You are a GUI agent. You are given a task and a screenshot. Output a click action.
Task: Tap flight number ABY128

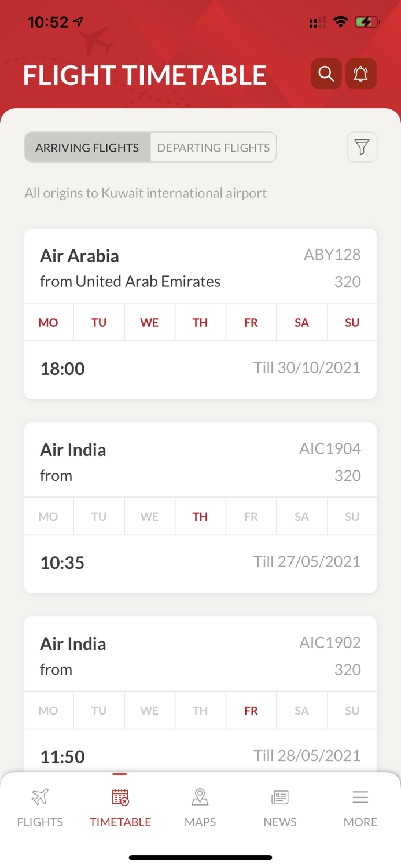333,254
